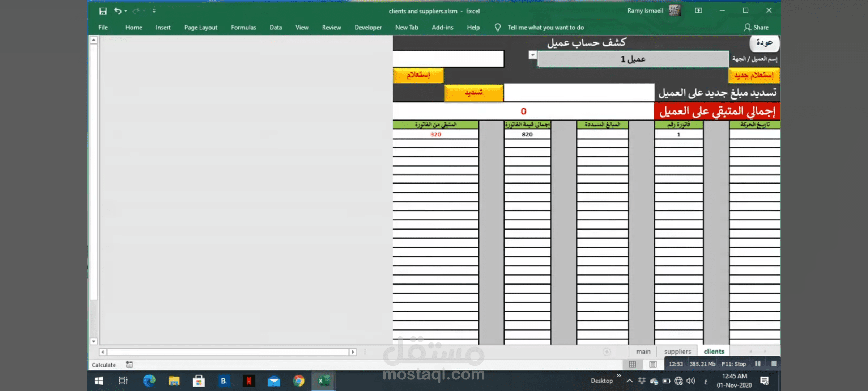Open Google Chrome from taskbar
This screenshot has width=868, height=391.
click(x=299, y=381)
